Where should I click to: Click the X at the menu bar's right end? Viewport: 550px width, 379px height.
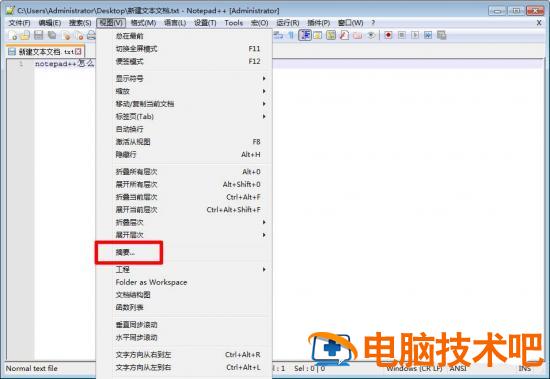coord(539,23)
